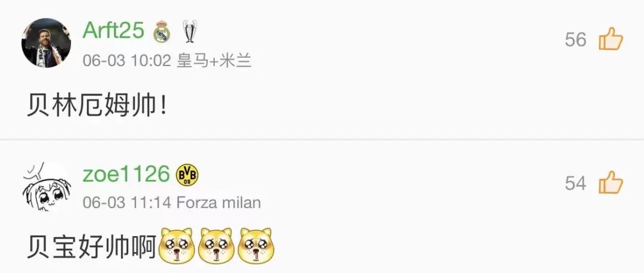Tap the Real Madrid badge beside Arft25
This screenshot has height=273, width=644.
coord(162,31)
